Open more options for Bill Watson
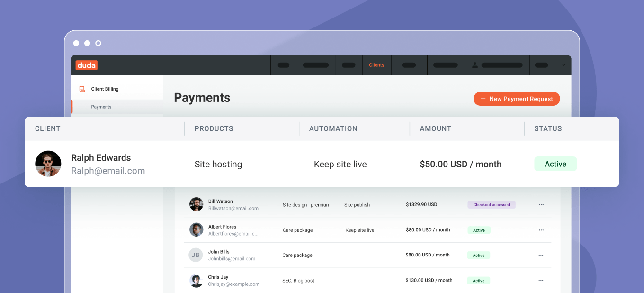Screen dimensions: 644x293 click(x=541, y=205)
